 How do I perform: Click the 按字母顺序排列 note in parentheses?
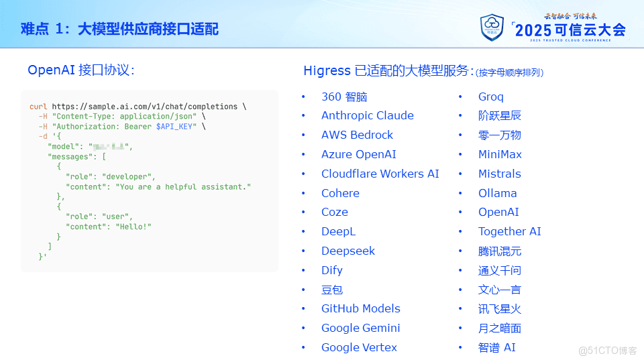(x=510, y=72)
